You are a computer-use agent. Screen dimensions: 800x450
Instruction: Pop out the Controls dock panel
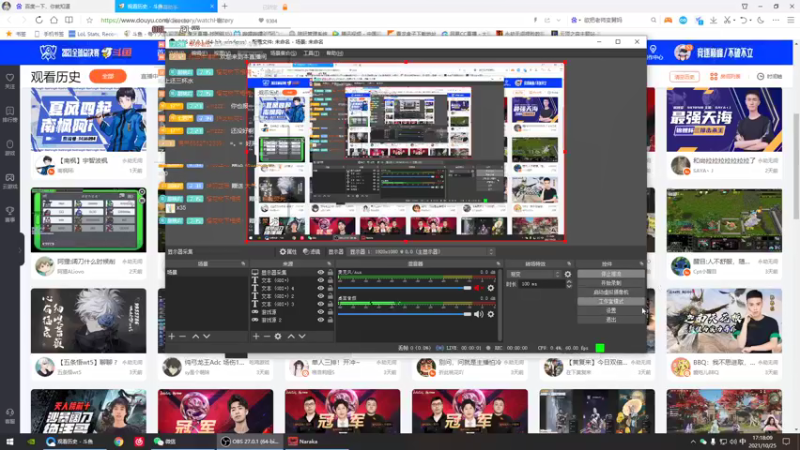click(641, 264)
